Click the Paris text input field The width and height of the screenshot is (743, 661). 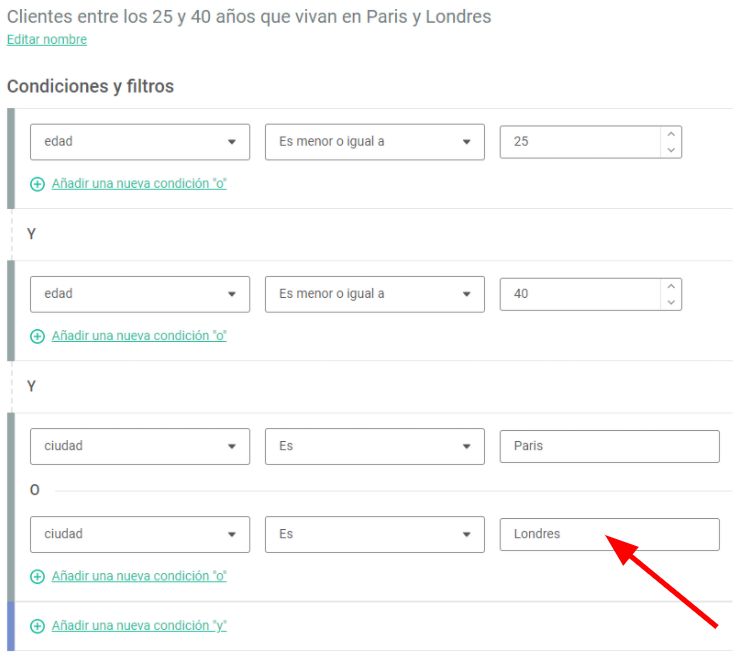[609, 446]
